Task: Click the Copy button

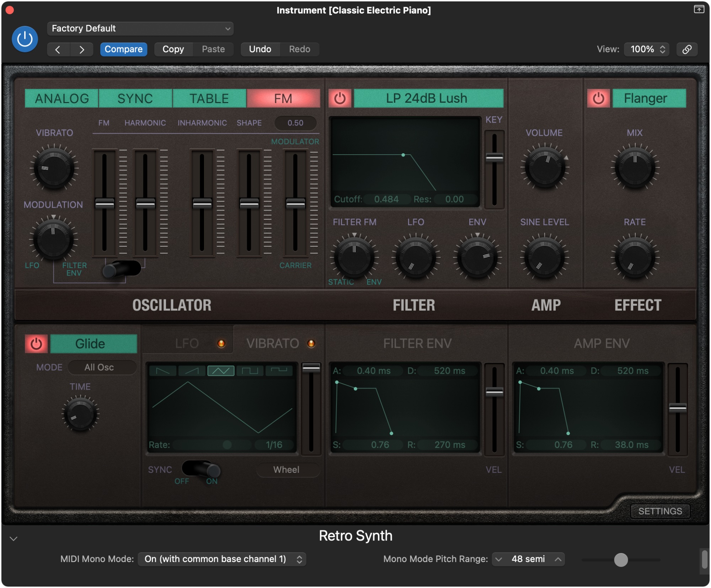Action: [x=173, y=49]
